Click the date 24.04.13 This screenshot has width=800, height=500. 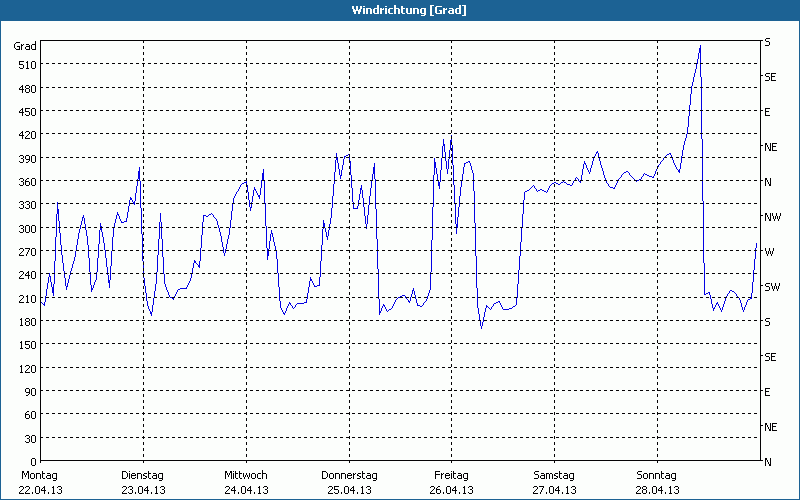tap(246, 490)
